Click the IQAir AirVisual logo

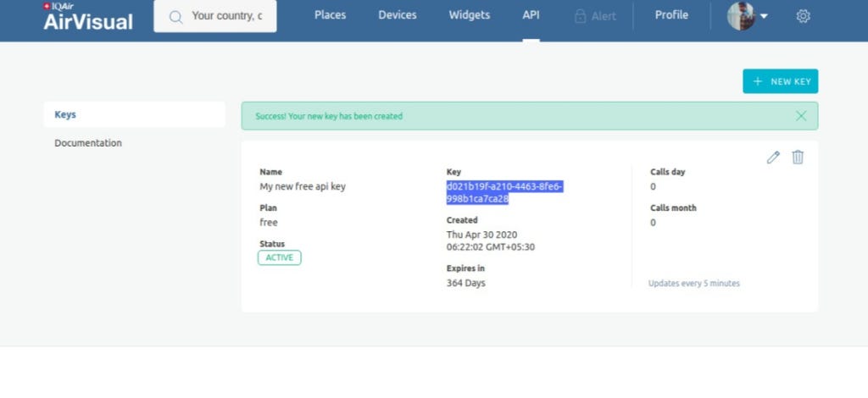(x=88, y=17)
